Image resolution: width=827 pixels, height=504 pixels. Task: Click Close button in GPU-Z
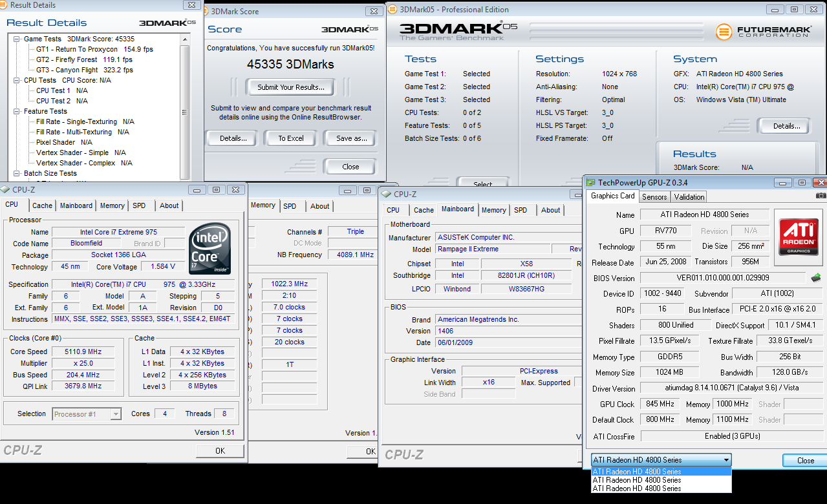point(805,461)
